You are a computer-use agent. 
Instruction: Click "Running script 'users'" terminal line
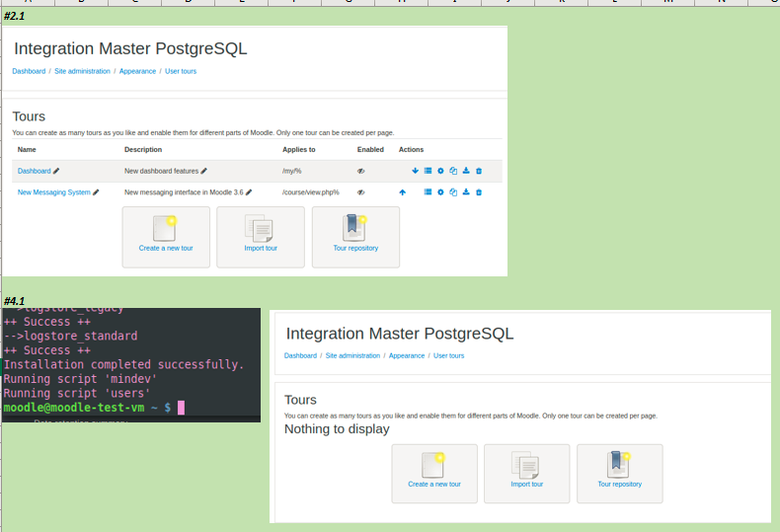(x=77, y=393)
